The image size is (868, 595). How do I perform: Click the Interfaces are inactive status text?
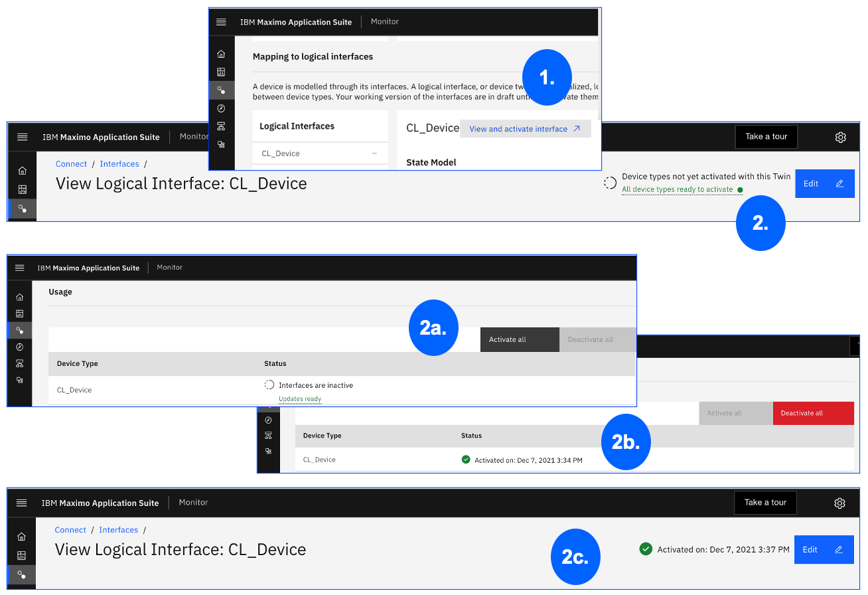coord(316,385)
